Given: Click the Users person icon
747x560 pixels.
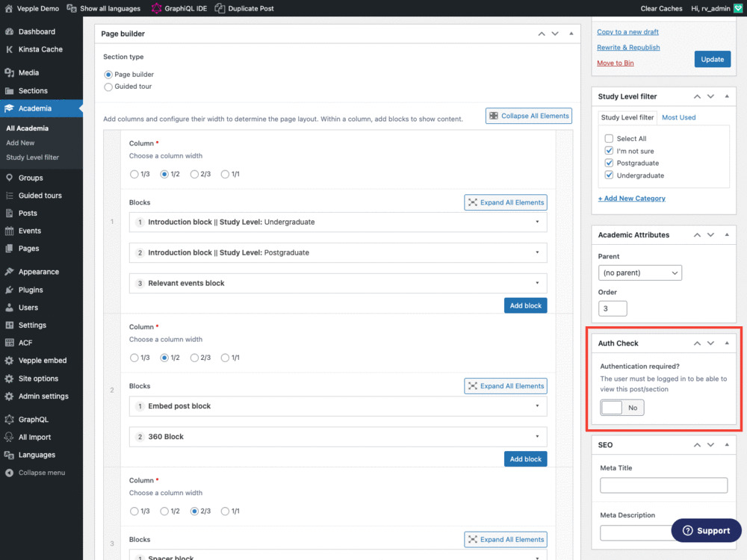Looking at the screenshot, I should point(9,307).
